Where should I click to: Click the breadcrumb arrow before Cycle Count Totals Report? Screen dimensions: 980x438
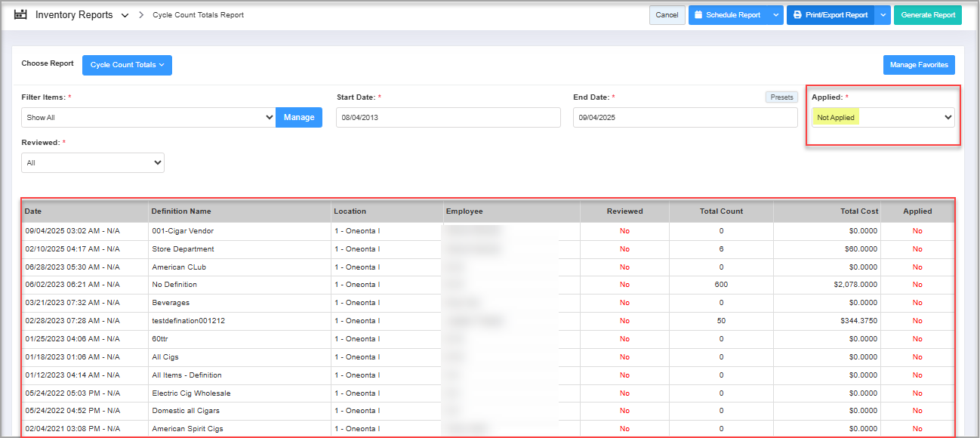(x=141, y=15)
